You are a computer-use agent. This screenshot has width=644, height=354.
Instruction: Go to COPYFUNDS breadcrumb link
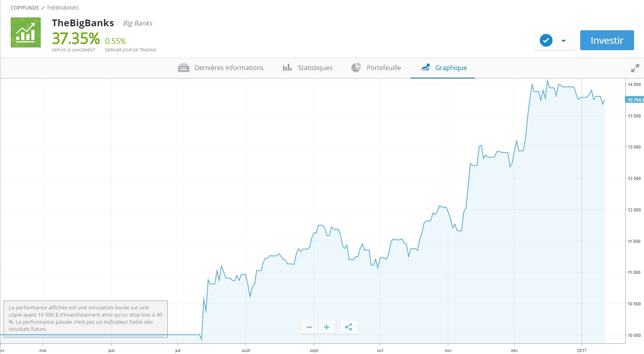coord(25,8)
